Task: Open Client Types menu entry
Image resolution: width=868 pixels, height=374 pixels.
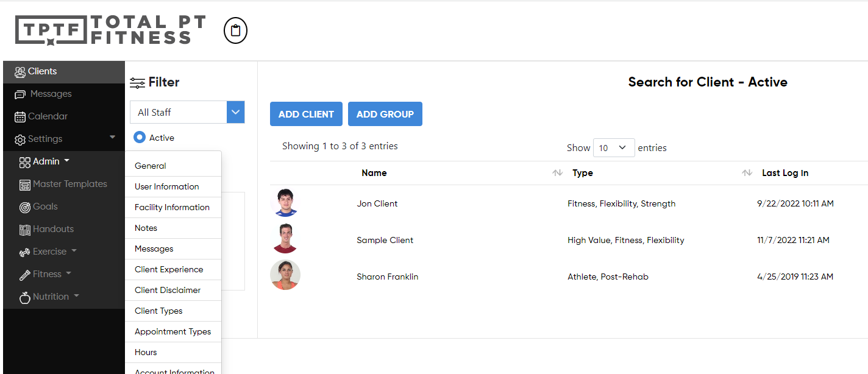Action: [173, 311]
